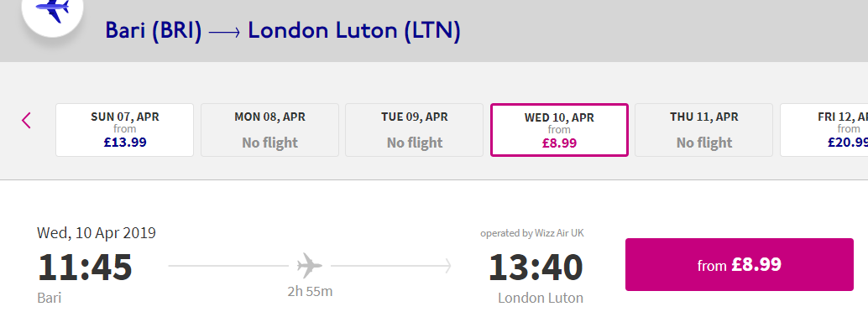Select the FRI 12, APR date tab
The width and height of the screenshot is (868, 317).
(824, 130)
